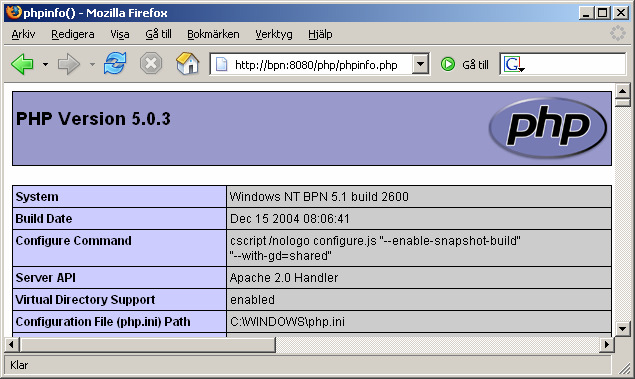Click the window resize grip corner
This screenshot has width=635, height=379.
pos(624,367)
